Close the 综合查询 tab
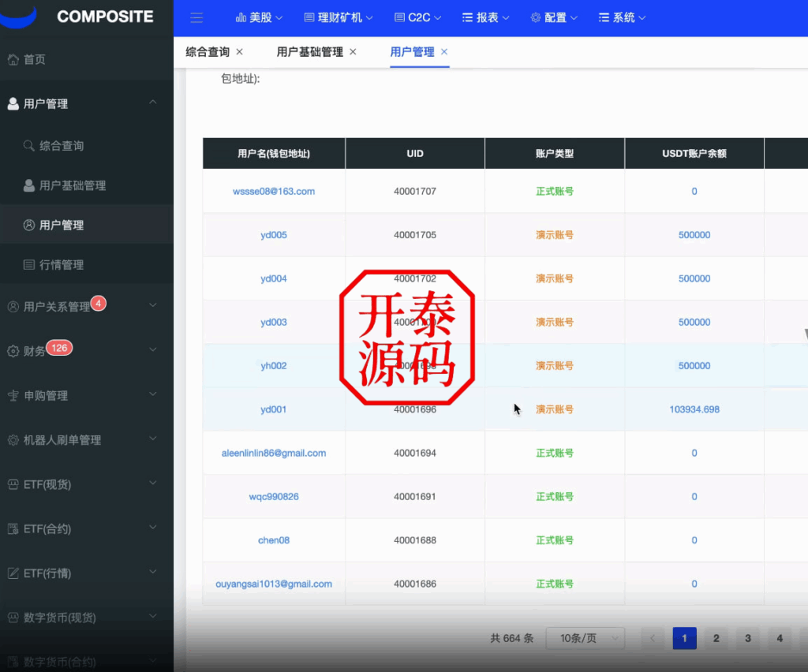The image size is (808, 672). coord(240,51)
